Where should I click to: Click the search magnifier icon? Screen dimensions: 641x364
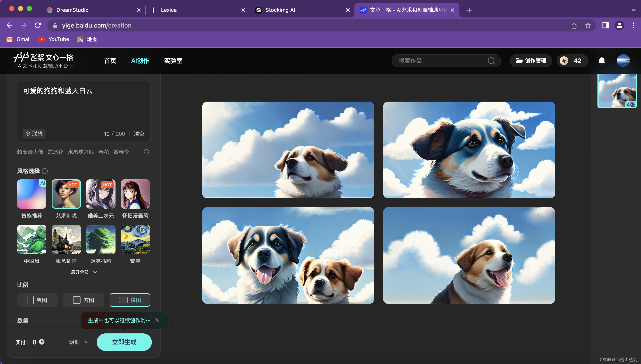[491, 61]
